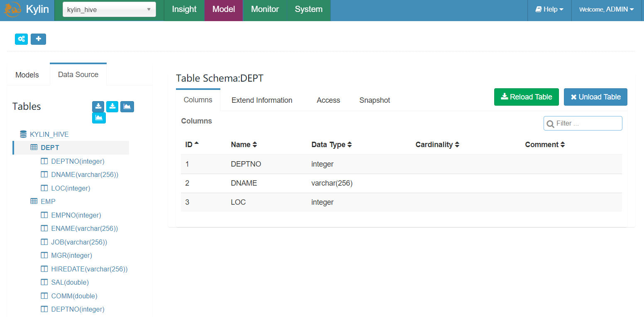Switch to the Access tab
This screenshot has width=644, height=317.
tap(328, 100)
